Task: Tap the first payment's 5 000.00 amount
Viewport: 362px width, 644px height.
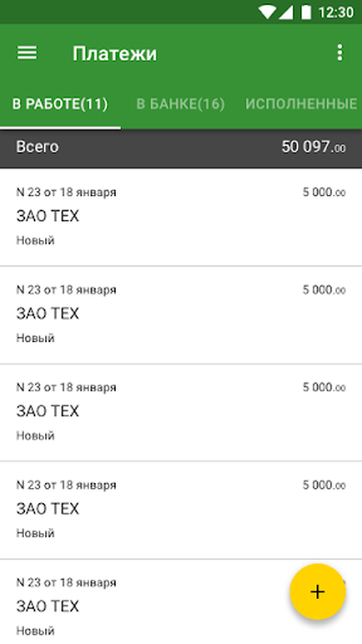Action: pos(324,192)
